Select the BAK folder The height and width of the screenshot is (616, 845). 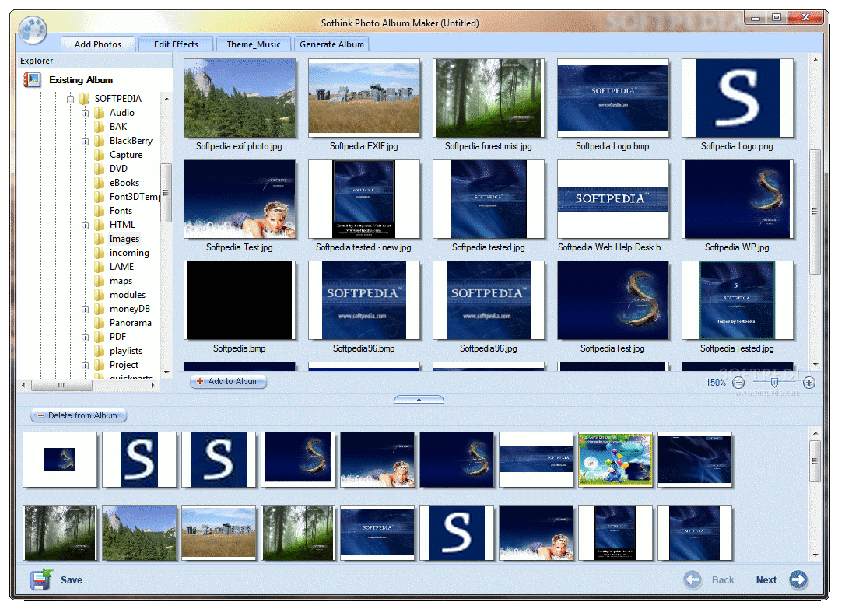tap(118, 127)
